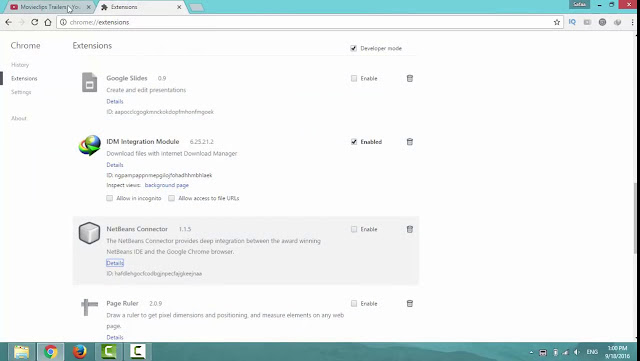640x361 pixels.
Task: Open Chrome from the taskbar
Action: tap(51, 352)
